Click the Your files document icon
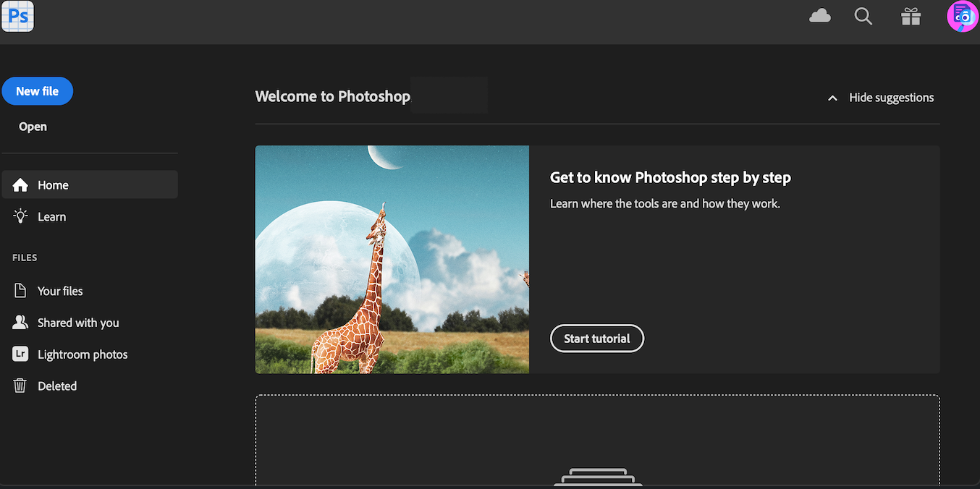This screenshot has height=489, width=980. click(x=20, y=291)
